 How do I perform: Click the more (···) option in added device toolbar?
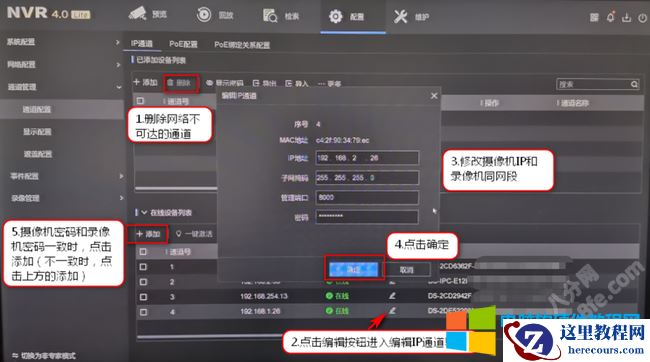click(x=329, y=84)
